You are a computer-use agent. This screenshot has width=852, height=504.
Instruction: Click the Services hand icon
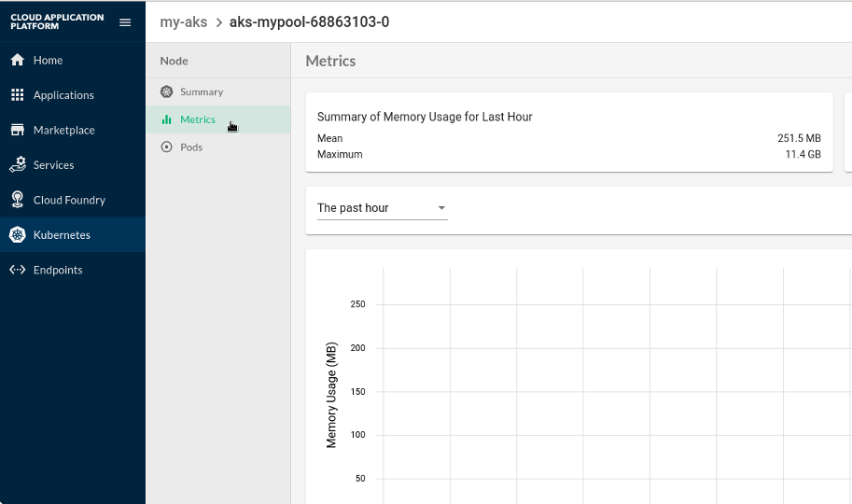(17, 165)
